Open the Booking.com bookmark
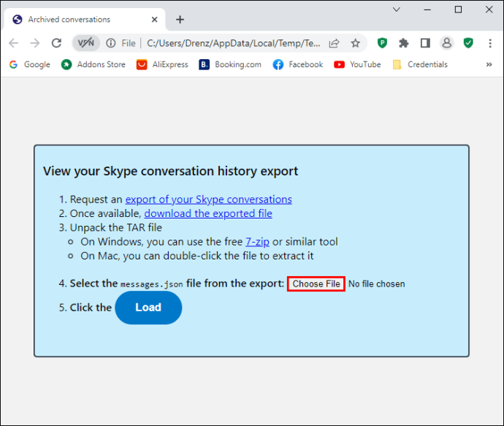The height and width of the screenshot is (426, 504). point(230,64)
